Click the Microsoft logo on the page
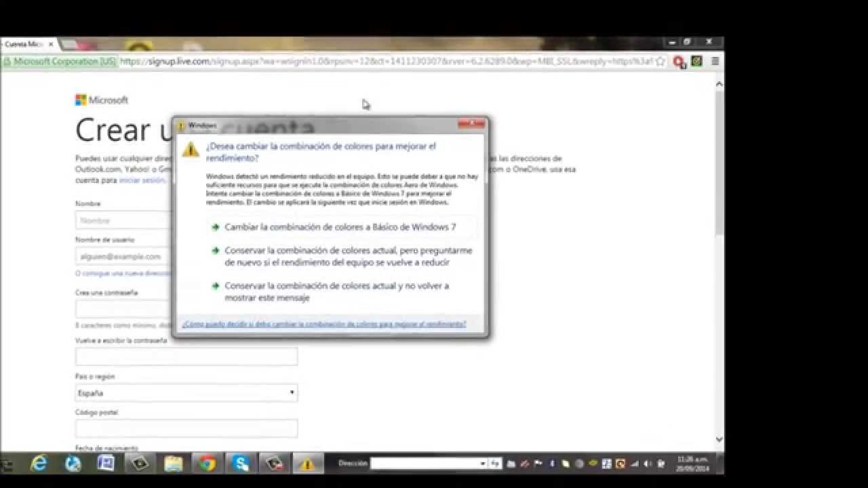Image resolution: width=868 pixels, height=488 pixels. point(102,100)
